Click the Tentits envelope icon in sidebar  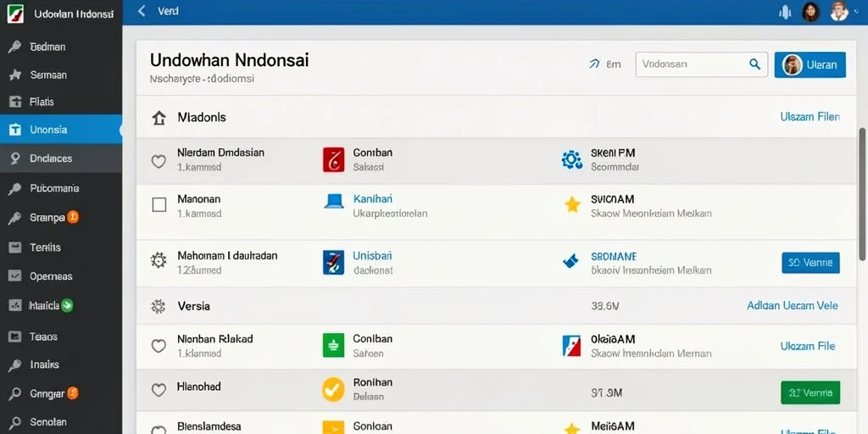click(14, 248)
